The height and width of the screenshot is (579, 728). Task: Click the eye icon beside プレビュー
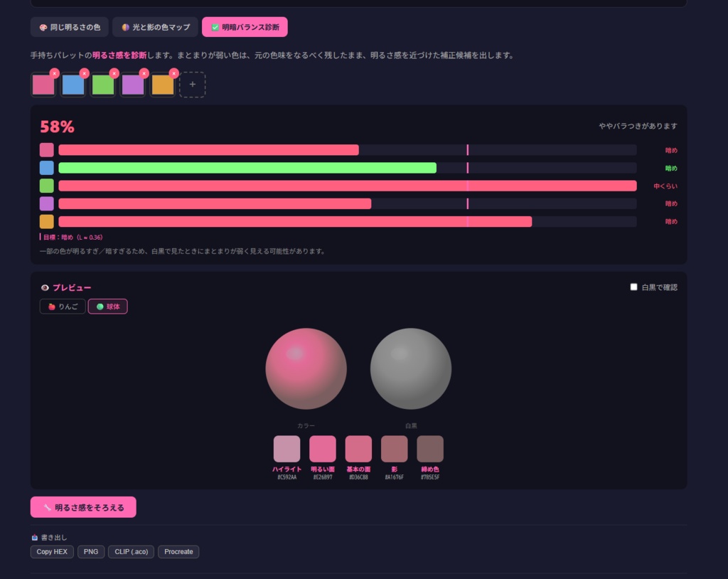tap(45, 287)
